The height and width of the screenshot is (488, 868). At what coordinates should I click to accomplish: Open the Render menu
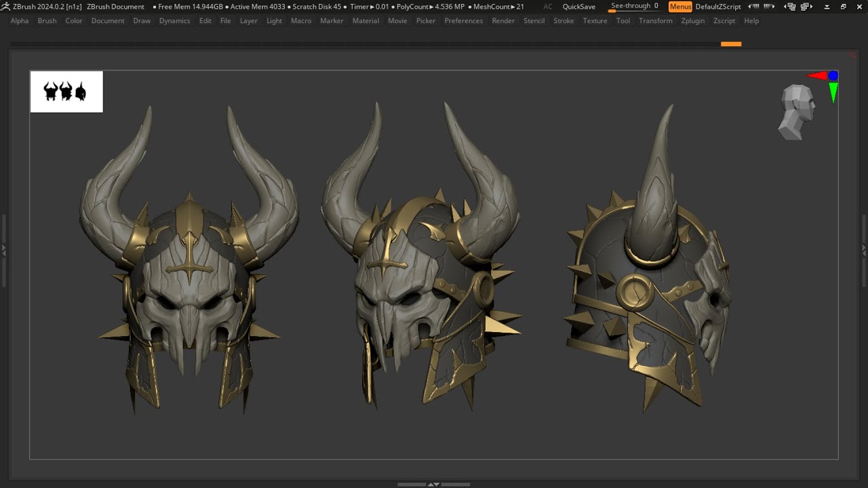pos(503,21)
